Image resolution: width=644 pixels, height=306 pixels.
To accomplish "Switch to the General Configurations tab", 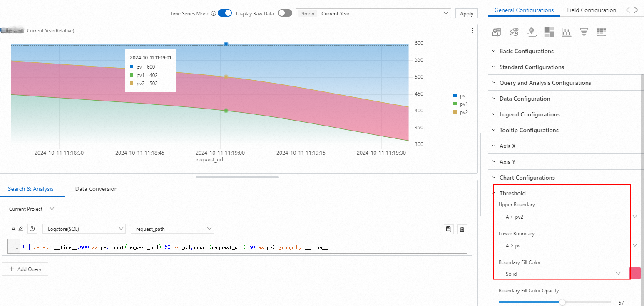I will click(524, 10).
